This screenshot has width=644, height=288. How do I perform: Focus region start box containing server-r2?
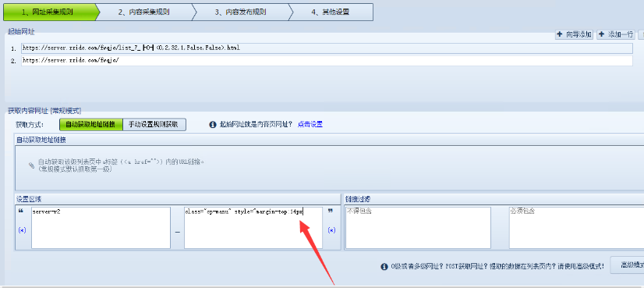pos(101,228)
